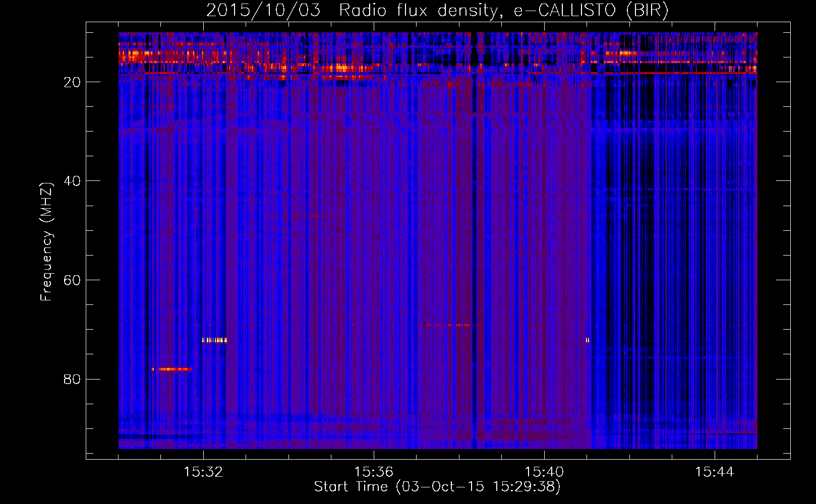Click the '15:32' time tick label

(x=203, y=472)
